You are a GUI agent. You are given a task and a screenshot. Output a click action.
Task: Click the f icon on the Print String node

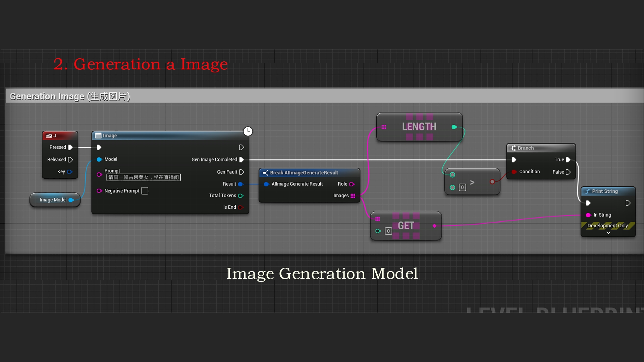click(x=587, y=191)
